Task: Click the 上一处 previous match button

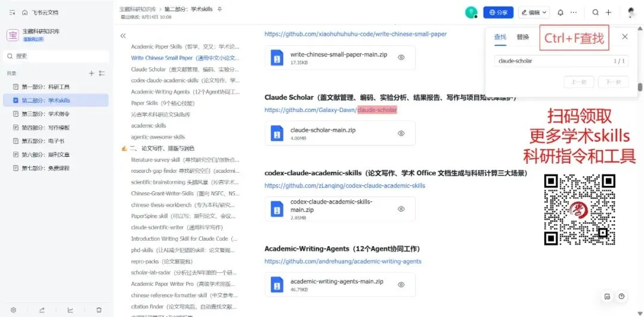Action: pyautogui.click(x=578, y=82)
